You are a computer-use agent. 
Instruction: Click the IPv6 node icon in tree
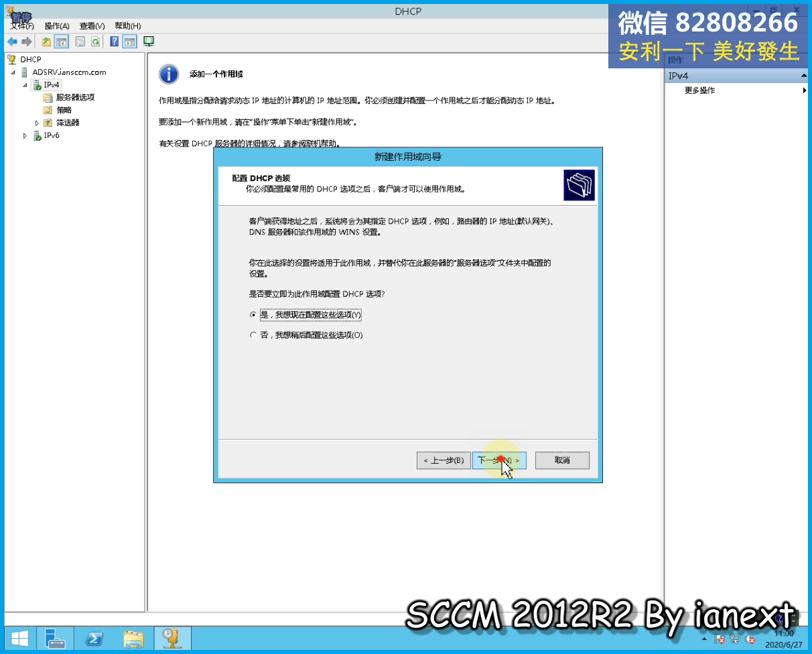pos(37,136)
